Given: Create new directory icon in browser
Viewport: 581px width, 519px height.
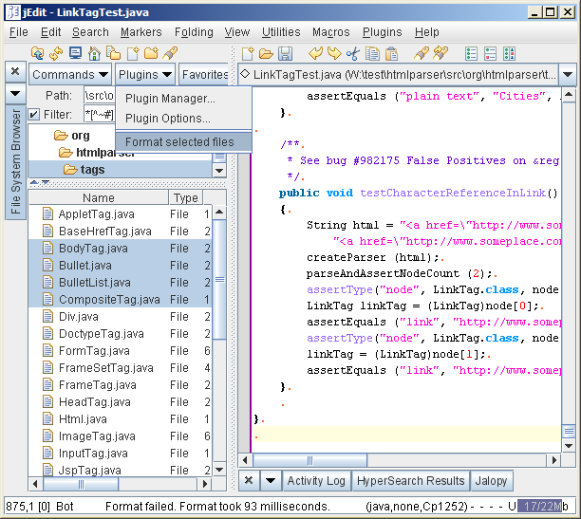Looking at the screenshot, I should 151,54.
